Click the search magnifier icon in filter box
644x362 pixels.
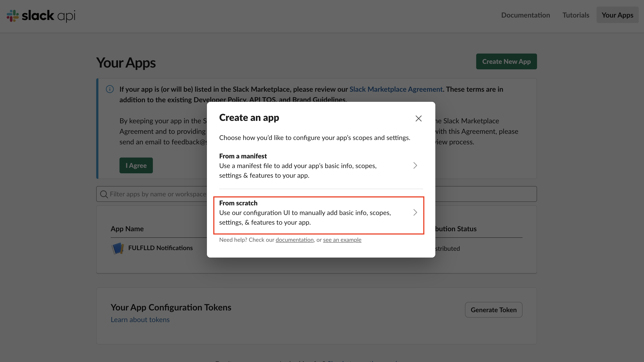point(104,194)
